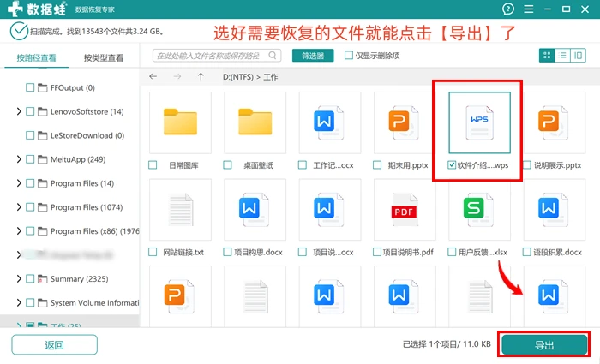Open the 筛选器 filter button
The height and width of the screenshot is (364, 600).
coord(313,56)
